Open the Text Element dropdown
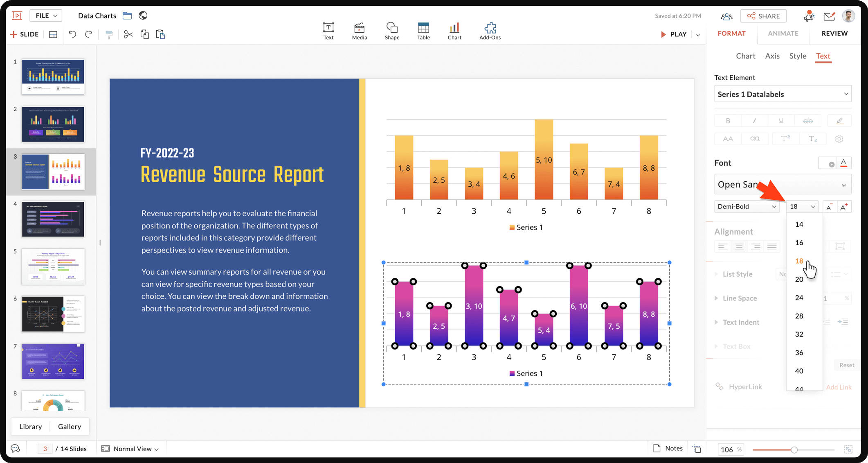This screenshot has height=463, width=868. coord(783,94)
